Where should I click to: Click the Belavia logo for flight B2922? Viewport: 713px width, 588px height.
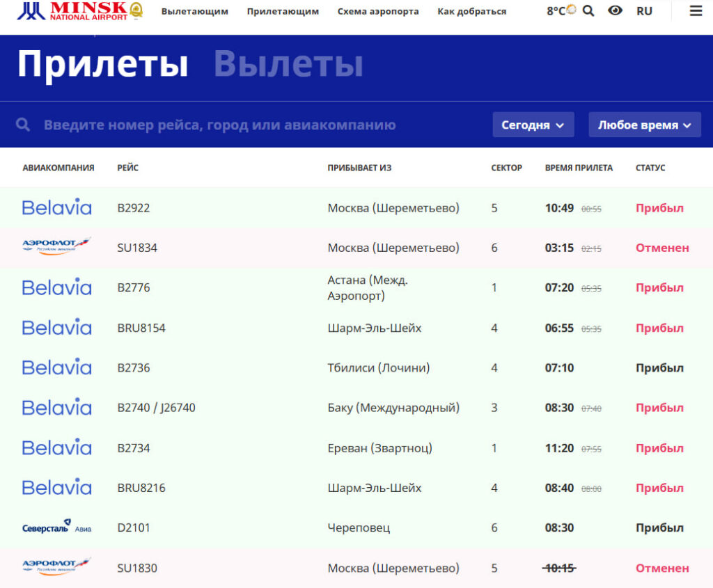(x=56, y=207)
